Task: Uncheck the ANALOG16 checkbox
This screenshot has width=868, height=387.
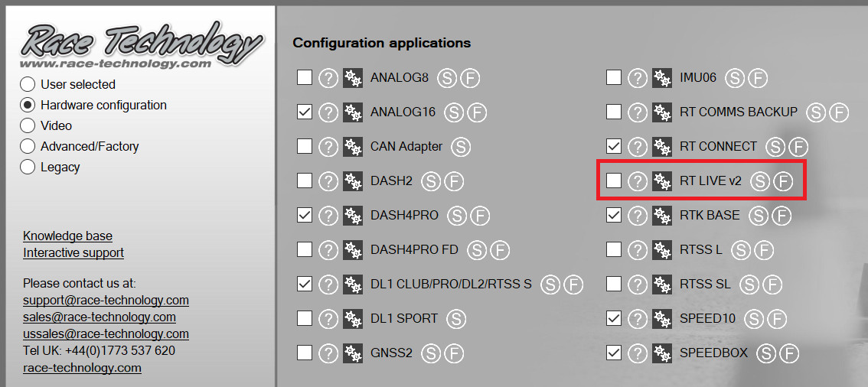Action: tap(305, 112)
